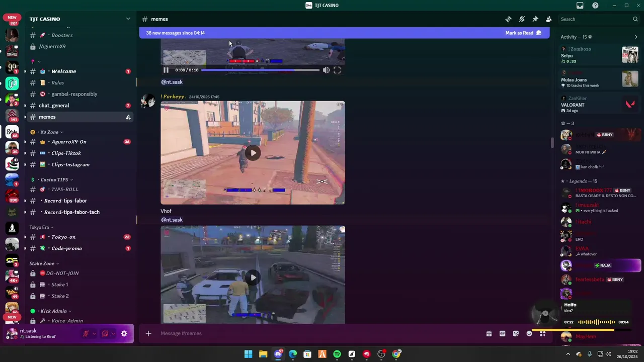Open Activity settings gear
The width and height of the screenshot is (644, 362).
point(590,37)
